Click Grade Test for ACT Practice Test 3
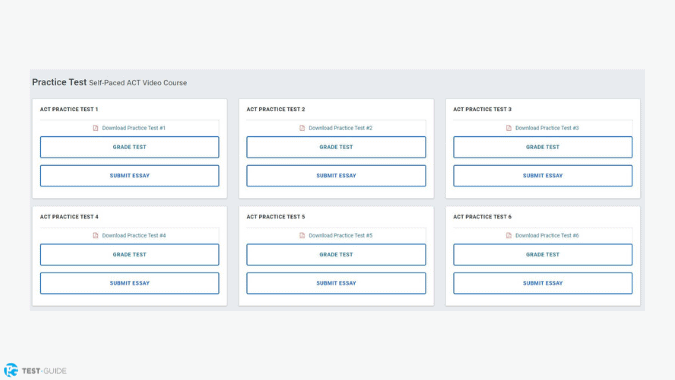The width and height of the screenshot is (675, 380). pos(543,147)
